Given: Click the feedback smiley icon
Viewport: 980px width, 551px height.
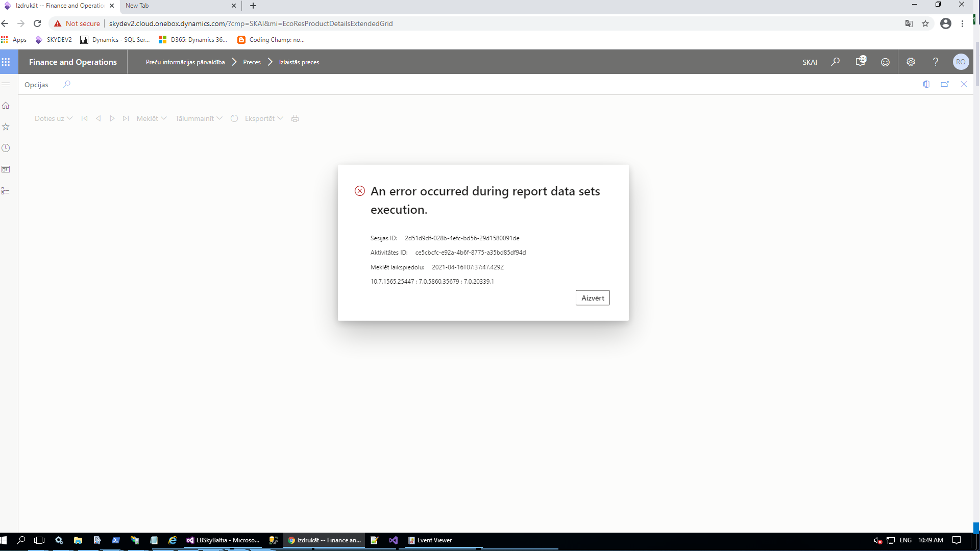Looking at the screenshot, I should pos(885,62).
